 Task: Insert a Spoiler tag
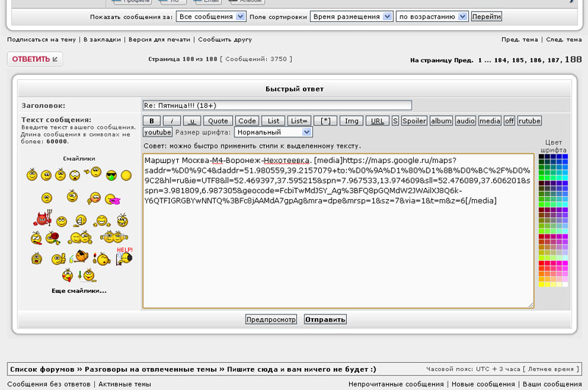point(414,120)
